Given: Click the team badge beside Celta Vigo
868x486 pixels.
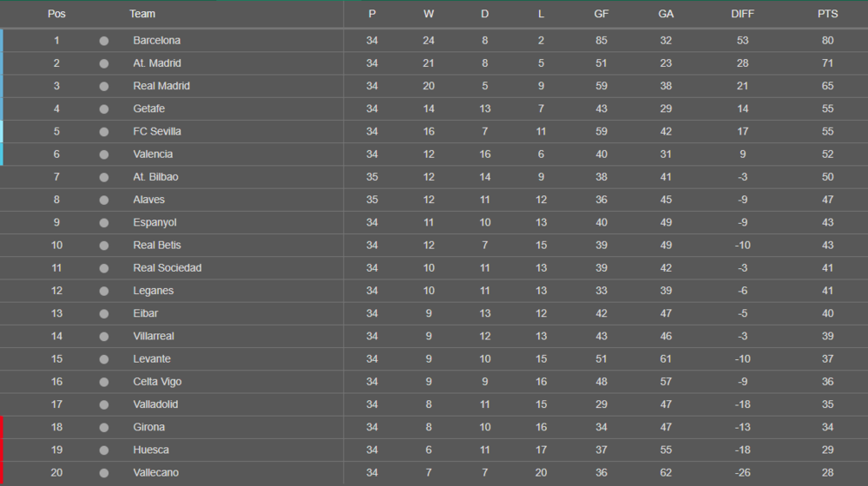Looking at the screenshot, I should point(104,382).
